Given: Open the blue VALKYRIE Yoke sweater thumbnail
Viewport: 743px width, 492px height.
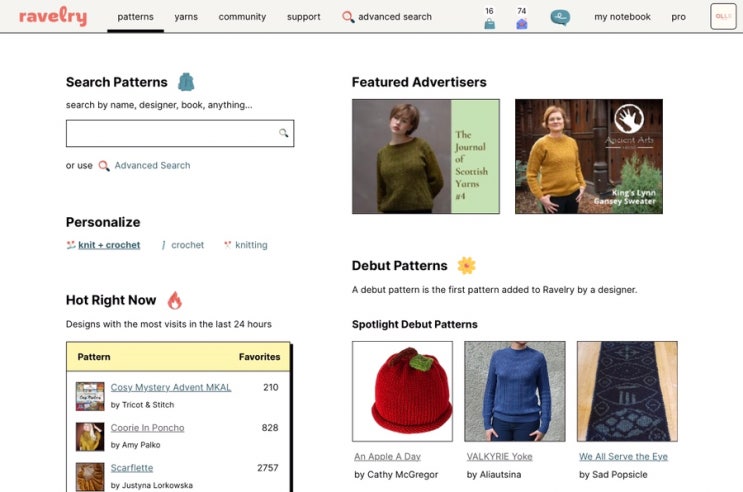Looking at the screenshot, I should [515, 392].
